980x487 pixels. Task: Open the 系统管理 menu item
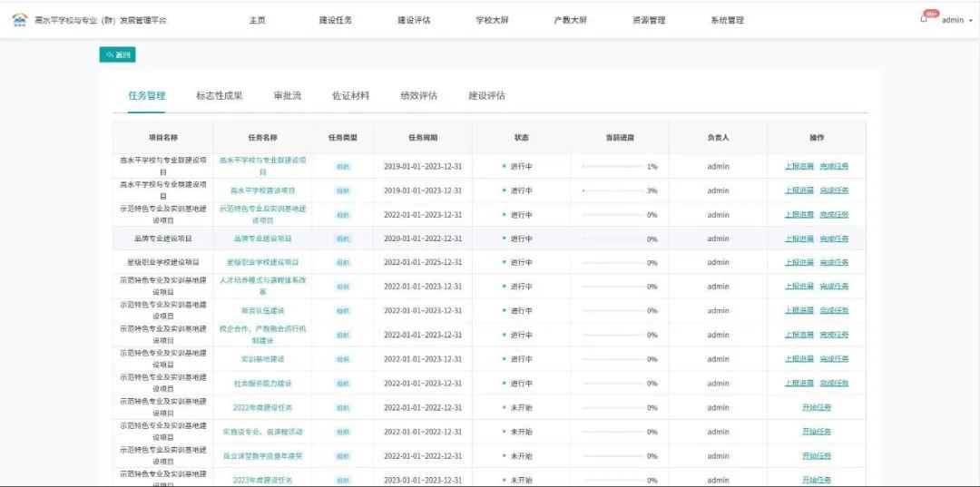[x=727, y=20]
